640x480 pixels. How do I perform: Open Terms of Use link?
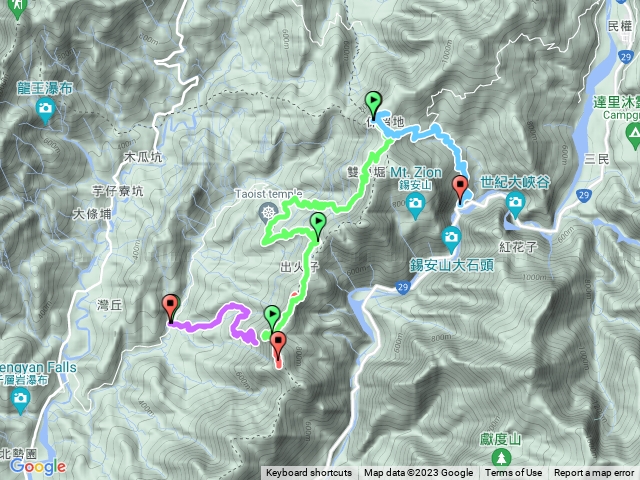[513, 473]
